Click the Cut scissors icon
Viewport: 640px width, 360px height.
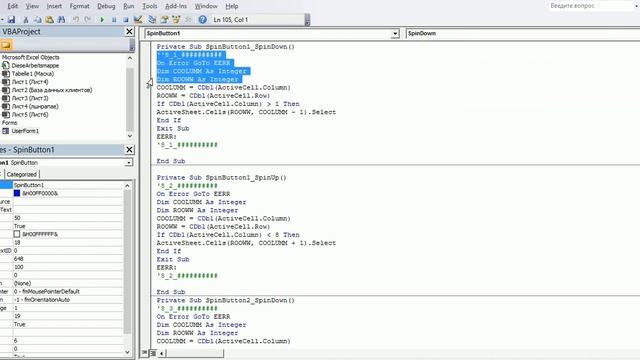click(x=26, y=20)
